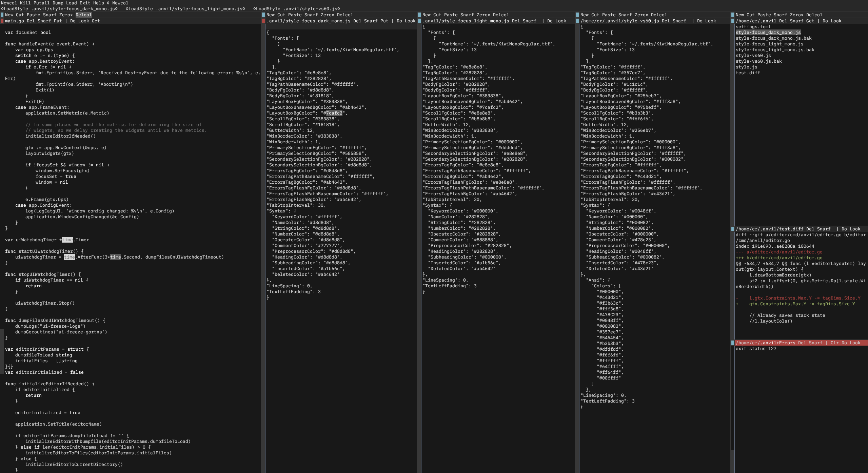Execute Get in the main.go window tag
The height and width of the screenshot is (473, 868).
coord(95,21)
